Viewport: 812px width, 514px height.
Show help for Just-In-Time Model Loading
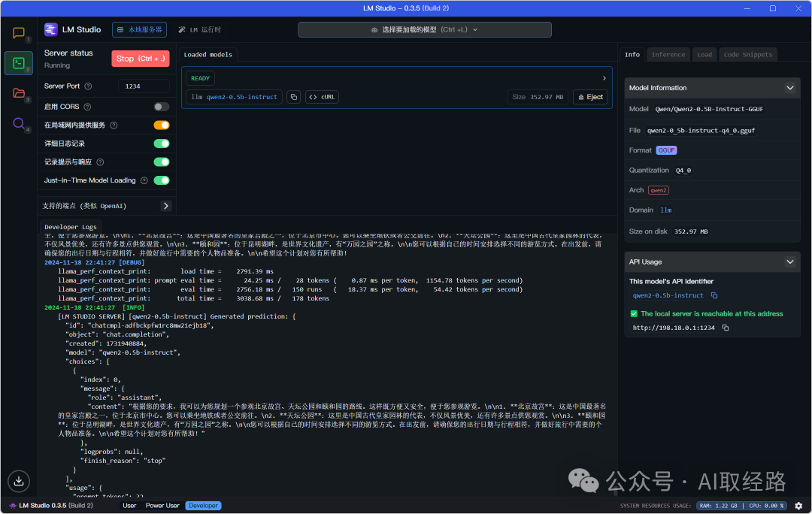point(144,180)
